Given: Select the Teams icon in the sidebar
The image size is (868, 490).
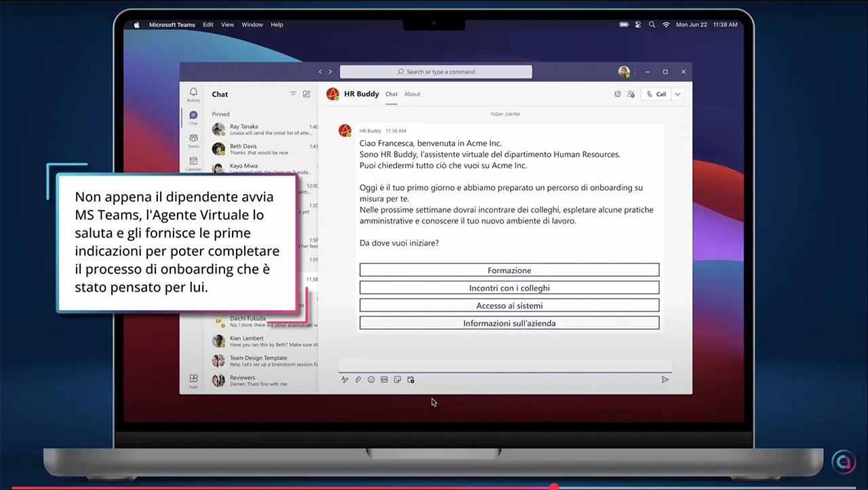Looking at the screenshot, I should (193, 137).
